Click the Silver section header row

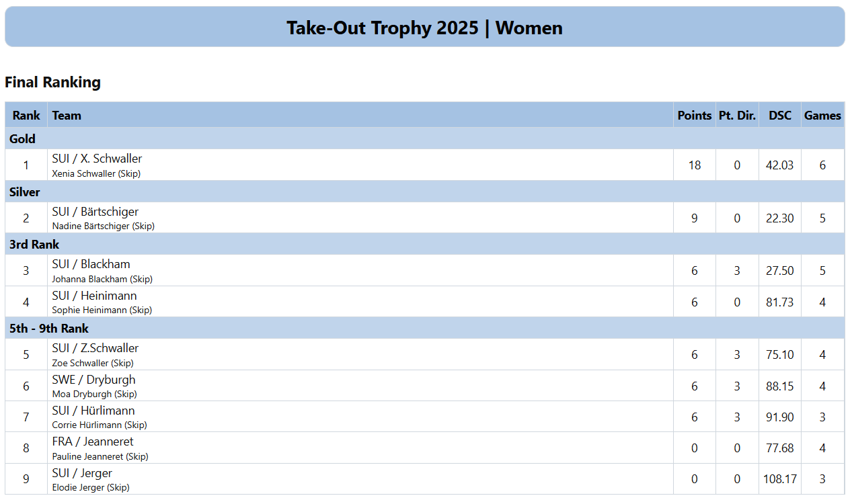pyautogui.click(x=25, y=192)
